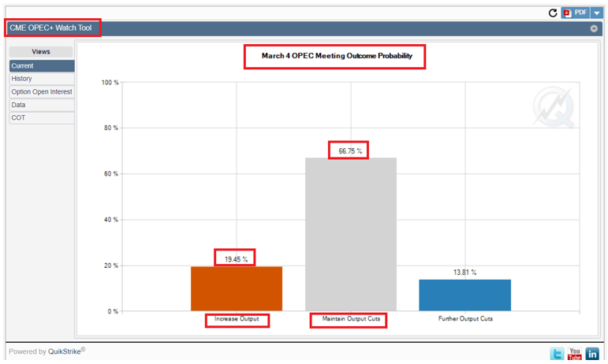
Task: Open the Twitter icon in footer
Action: tap(558, 354)
